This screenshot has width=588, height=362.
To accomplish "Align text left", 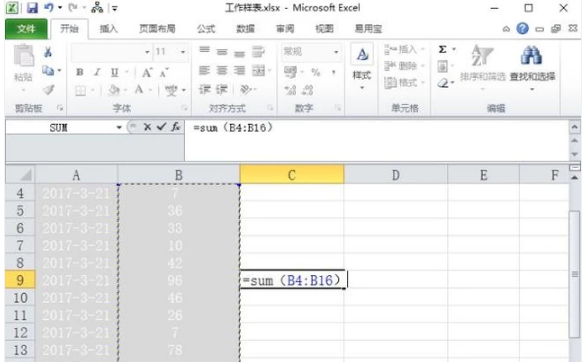I will click(204, 71).
